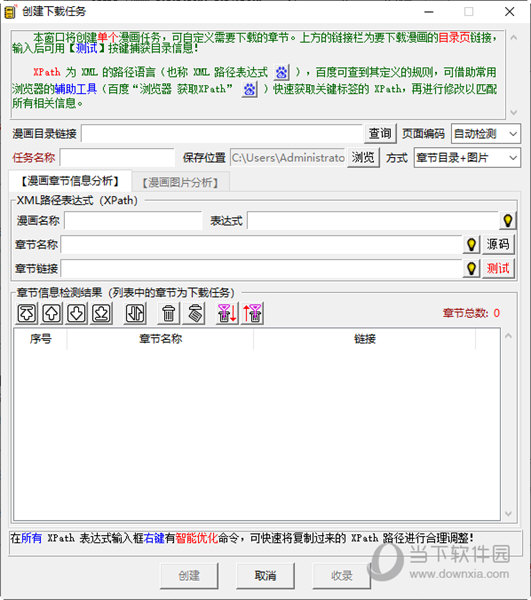Click the move chapter down icon
Viewport: 531px width, 600px height.
(x=77, y=313)
